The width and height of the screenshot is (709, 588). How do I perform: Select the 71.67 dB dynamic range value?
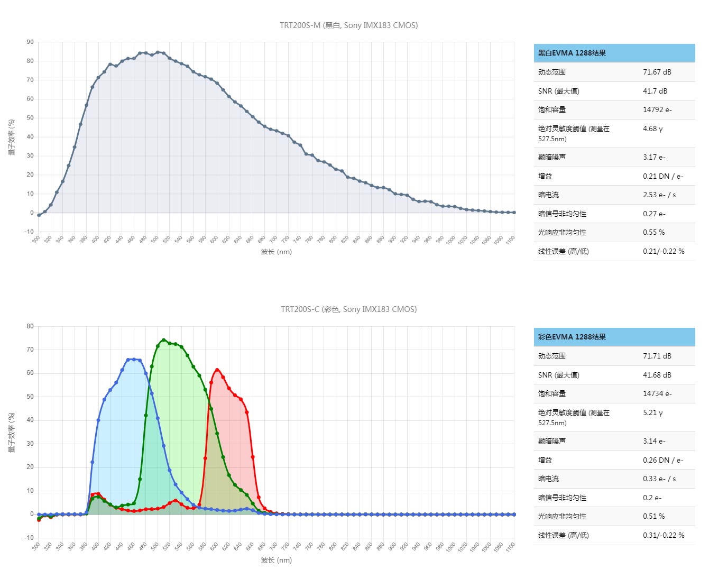pyautogui.click(x=657, y=72)
